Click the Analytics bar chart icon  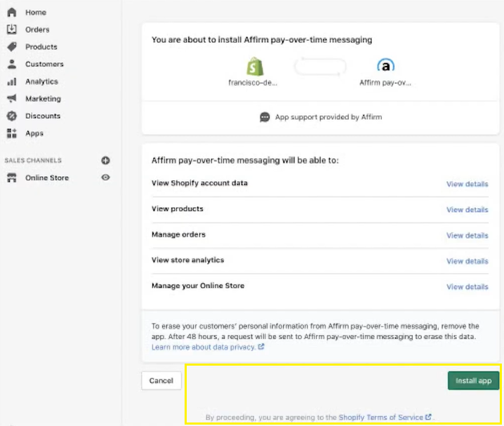coord(11,81)
